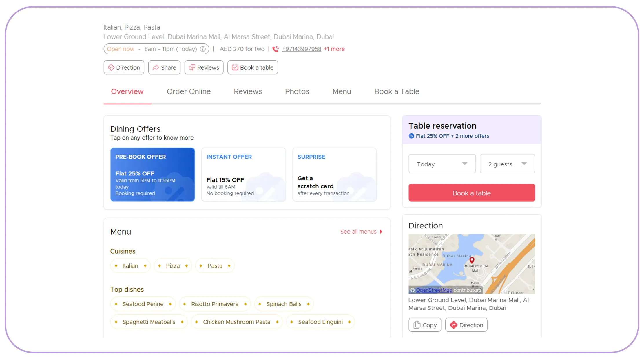Viewport: 644px width, 359px height.
Task: Select the Italian cuisine chip
Action: pyautogui.click(x=130, y=266)
